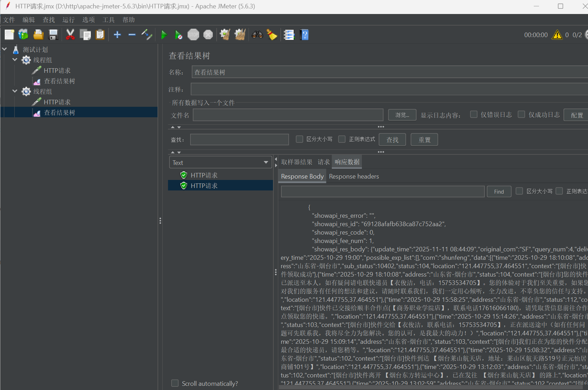Collapse all nodes with the blue minus icon
588x390 pixels.
click(132, 35)
